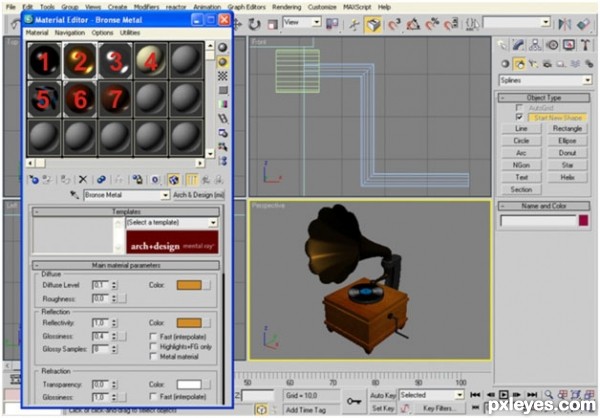The width and height of the screenshot is (600, 418).
Task: Open the Rendering menu
Action: 286,7
